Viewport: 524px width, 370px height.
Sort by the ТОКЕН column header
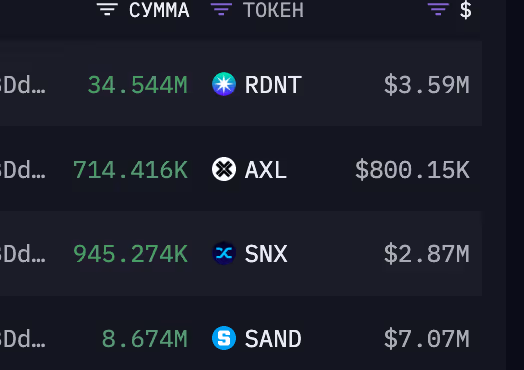coord(273,10)
